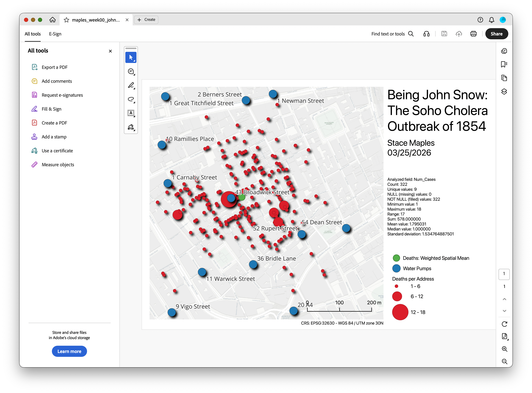Show the bookmarks panel
This screenshot has width=532, height=393.
coord(504,64)
